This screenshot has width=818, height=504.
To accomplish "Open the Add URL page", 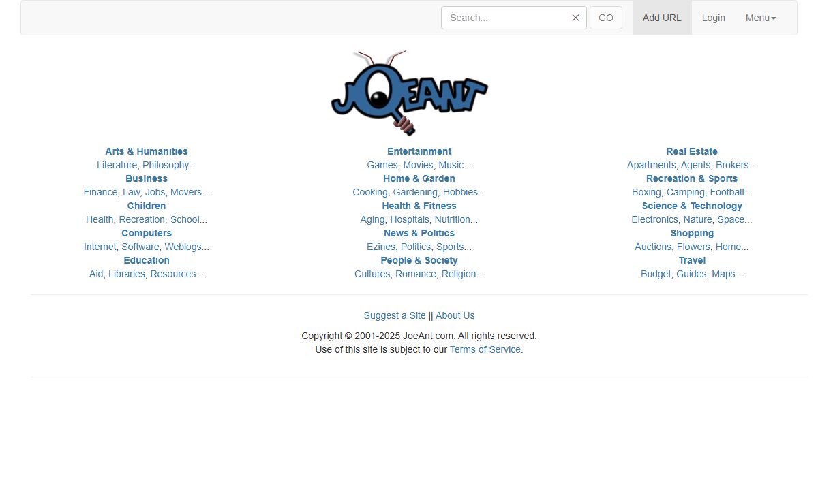I will click(662, 18).
